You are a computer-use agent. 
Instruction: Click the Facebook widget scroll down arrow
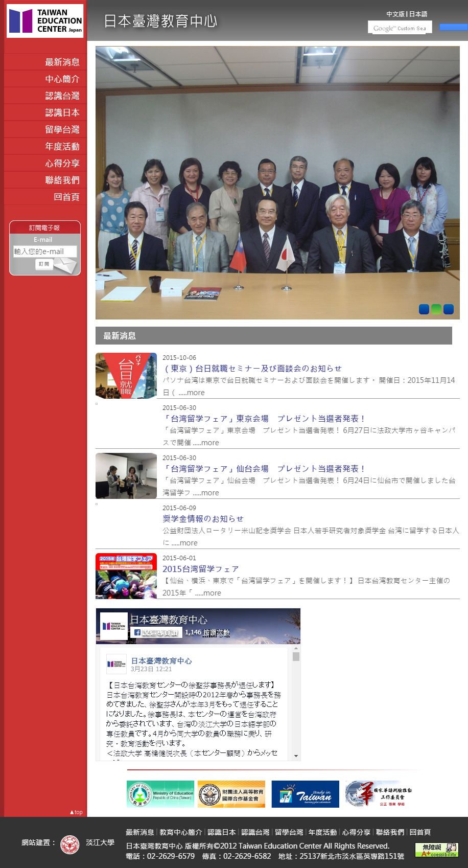tap(296, 756)
